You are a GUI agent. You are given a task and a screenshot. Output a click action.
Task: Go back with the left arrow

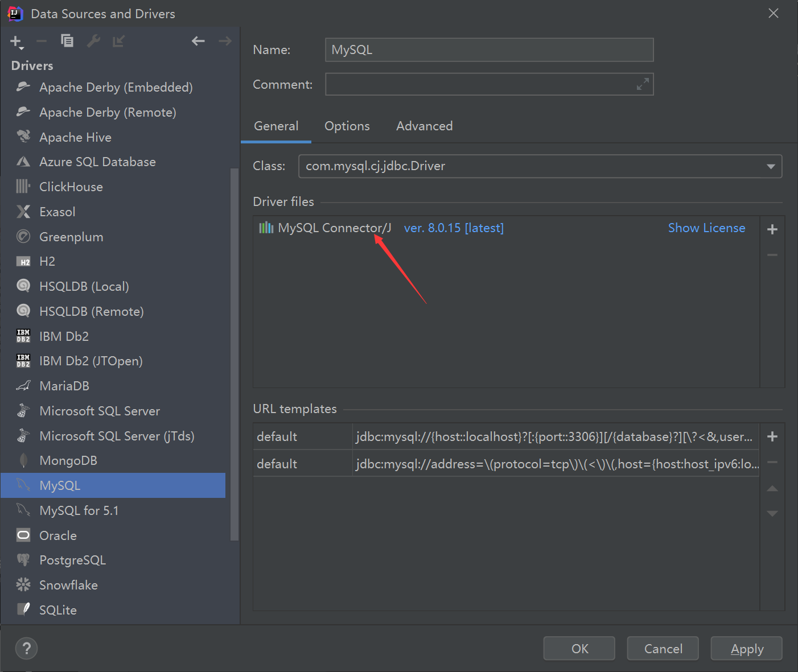click(198, 41)
